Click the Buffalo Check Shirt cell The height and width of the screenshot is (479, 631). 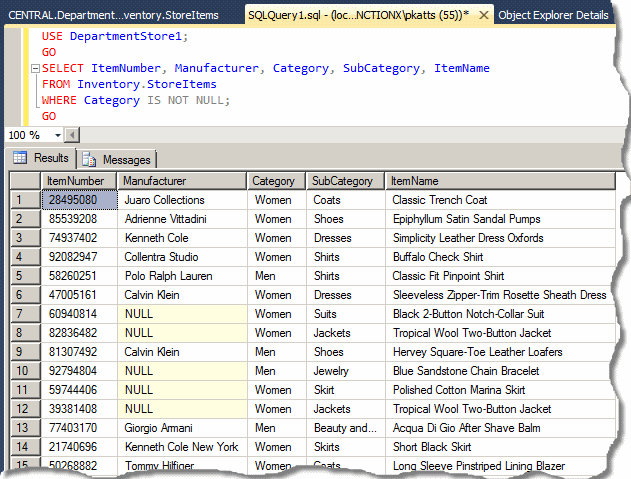(500, 257)
